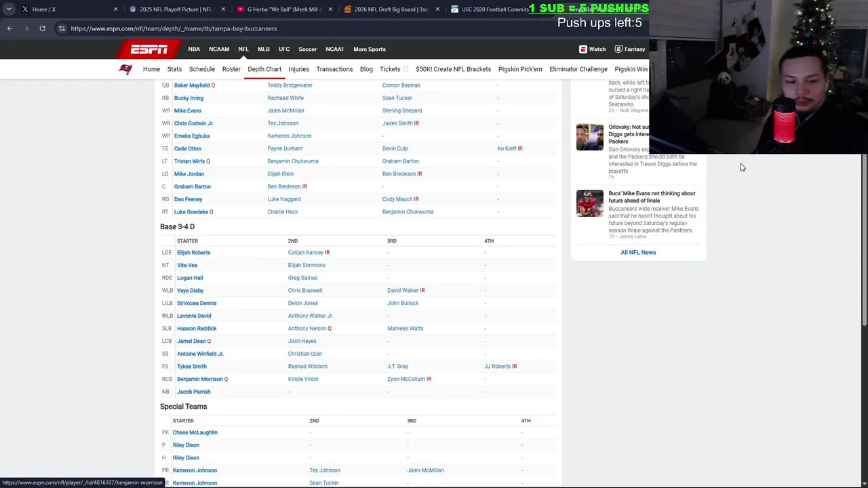Open Tez Johnson punt returner link
Image resolution: width=868 pixels, height=488 pixels.
click(325, 470)
